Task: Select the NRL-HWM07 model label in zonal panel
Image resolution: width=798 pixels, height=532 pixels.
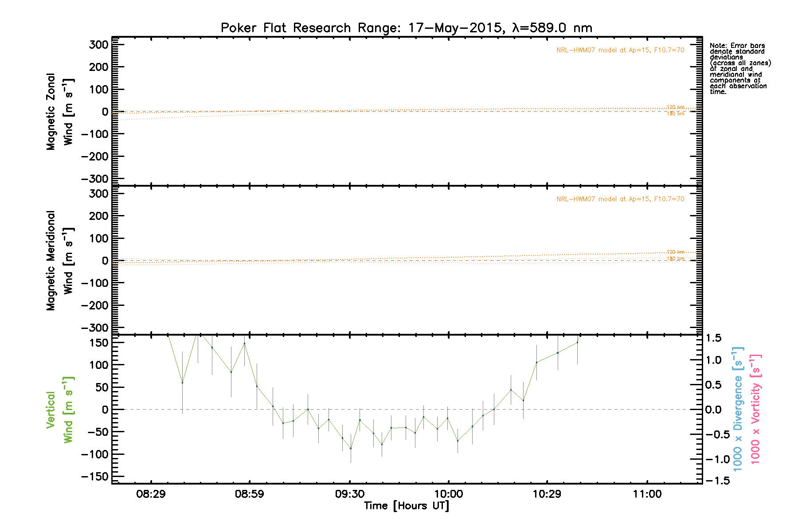Action: pyautogui.click(x=620, y=50)
